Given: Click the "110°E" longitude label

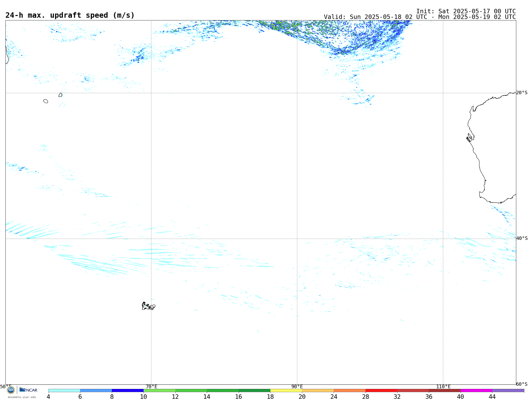Looking at the screenshot, I should coord(443,386).
